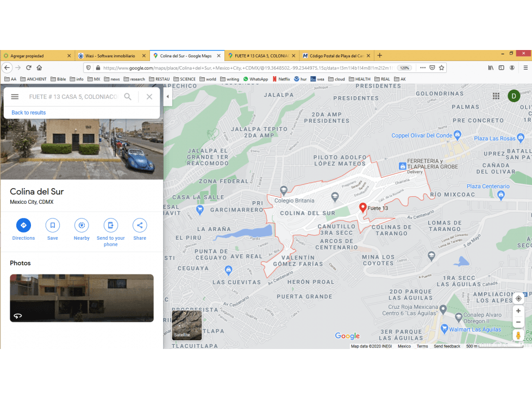
Task: Zoom in the map
Action: click(x=518, y=311)
